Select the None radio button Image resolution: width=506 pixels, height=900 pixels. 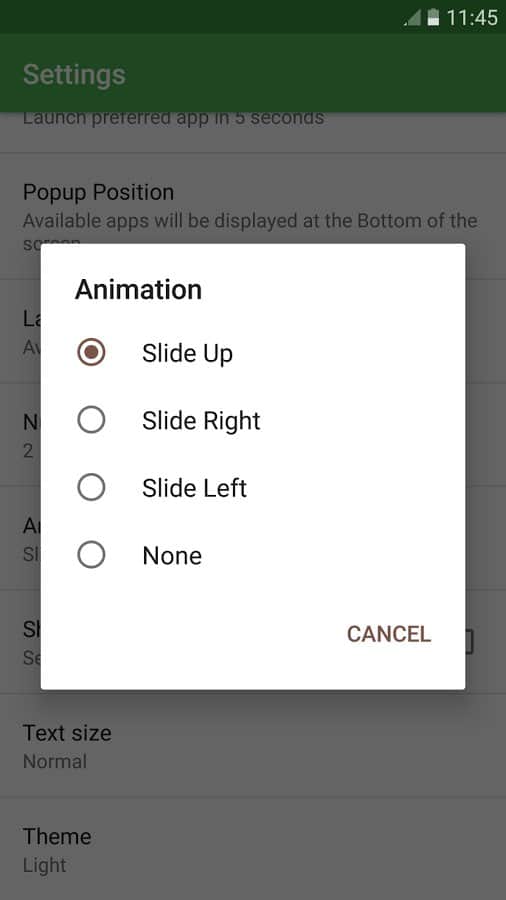[x=91, y=555]
